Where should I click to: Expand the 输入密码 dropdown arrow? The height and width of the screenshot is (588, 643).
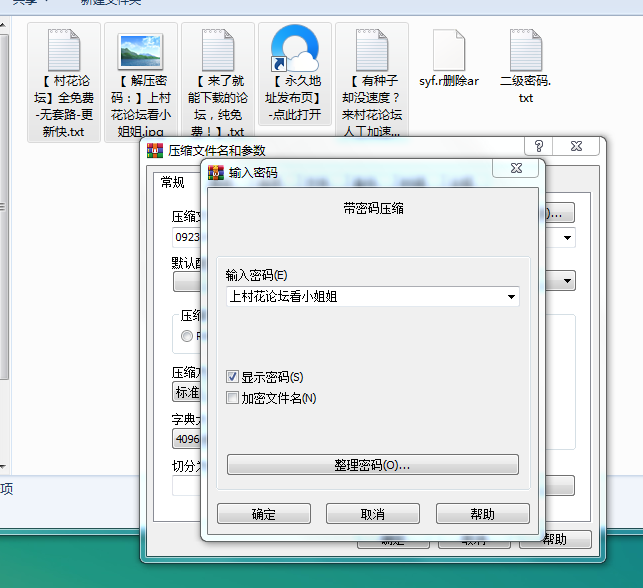click(x=511, y=297)
